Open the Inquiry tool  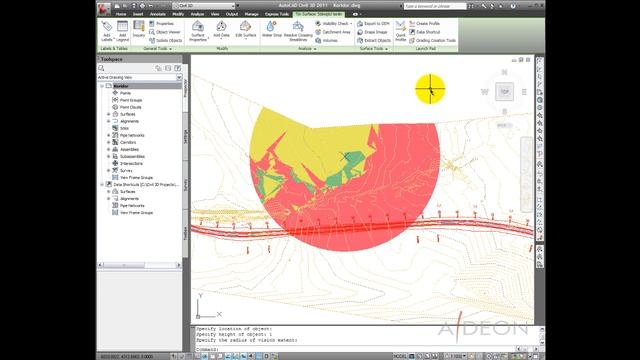tap(139, 29)
